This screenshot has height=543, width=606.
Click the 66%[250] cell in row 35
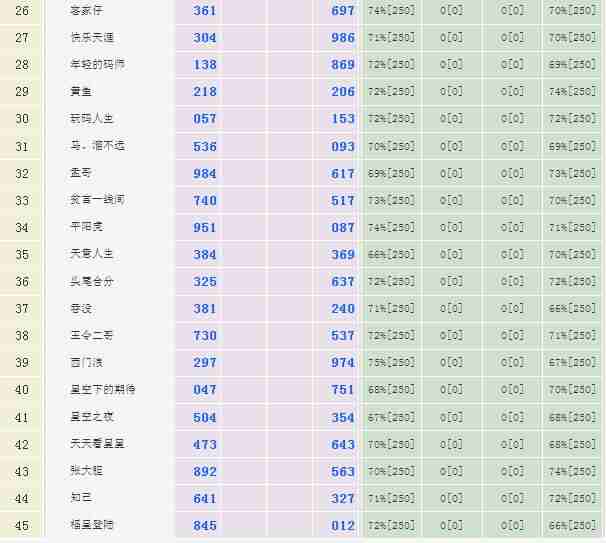(391, 254)
